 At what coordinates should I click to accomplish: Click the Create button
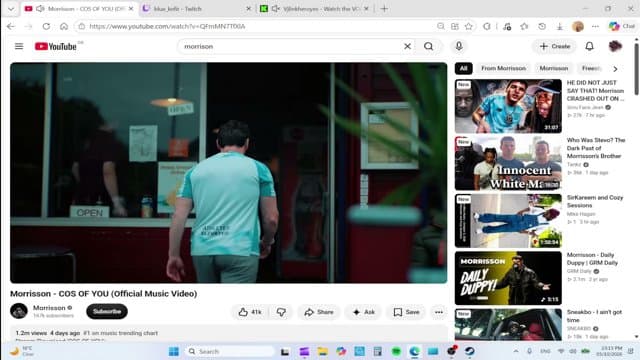[x=555, y=47]
